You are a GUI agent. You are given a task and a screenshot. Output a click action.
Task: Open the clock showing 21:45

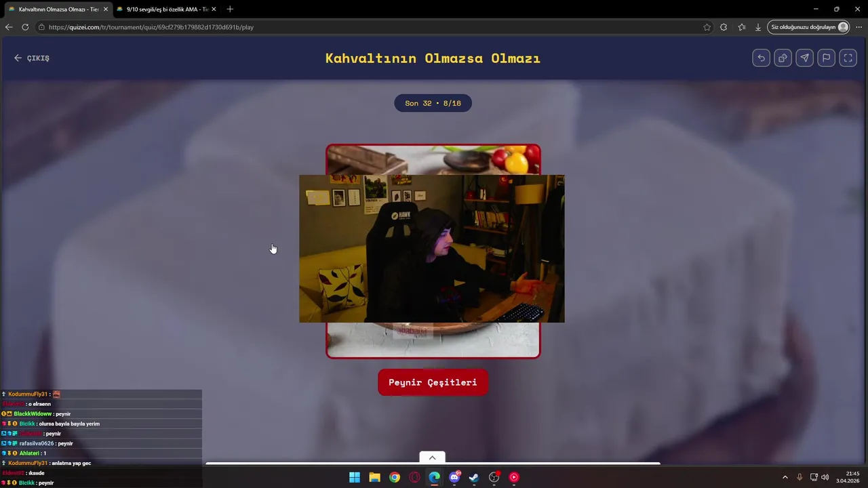click(x=848, y=477)
